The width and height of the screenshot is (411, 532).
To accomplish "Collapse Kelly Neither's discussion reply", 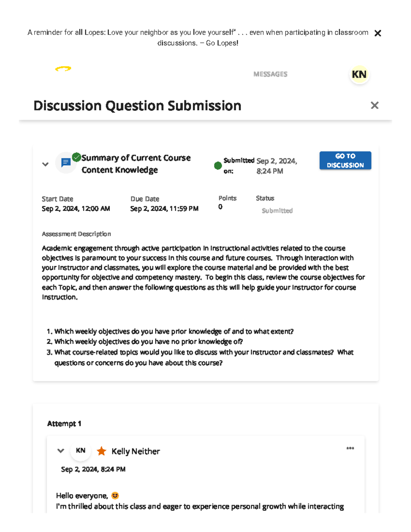I will click(x=61, y=450).
